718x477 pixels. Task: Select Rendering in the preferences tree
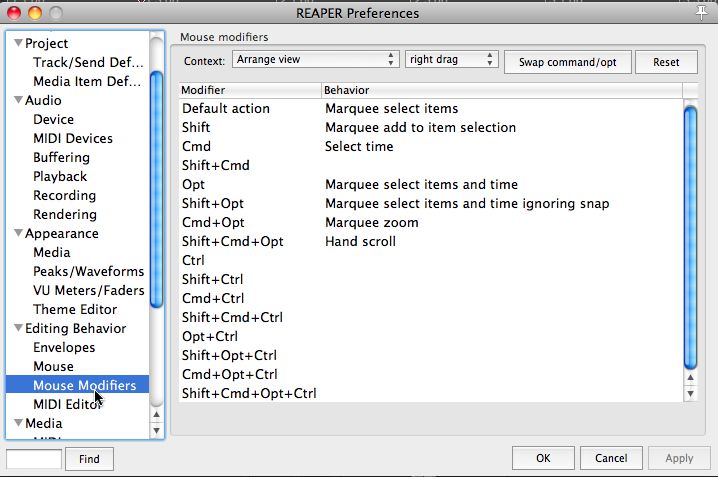65,214
